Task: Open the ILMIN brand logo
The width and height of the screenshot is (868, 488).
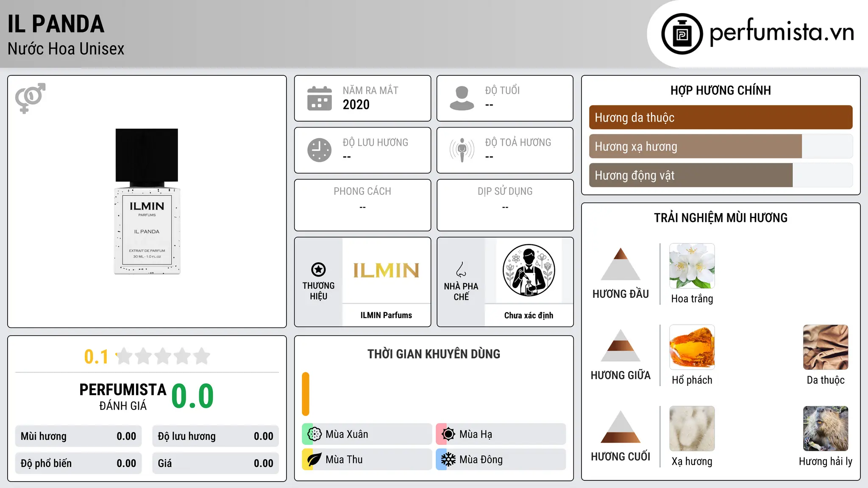Action: click(x=386, y=271)
